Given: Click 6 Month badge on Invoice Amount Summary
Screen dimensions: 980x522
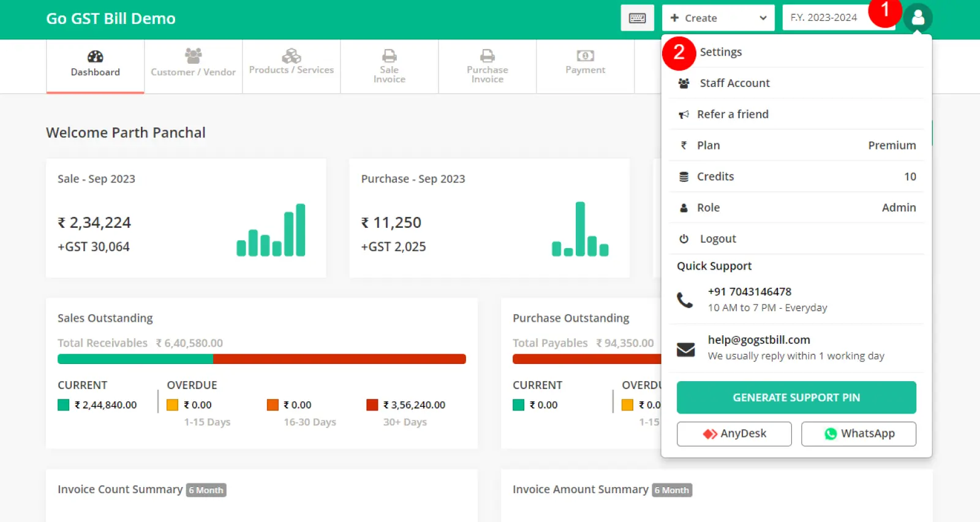Looking at the screenshot, I should 672,490.
